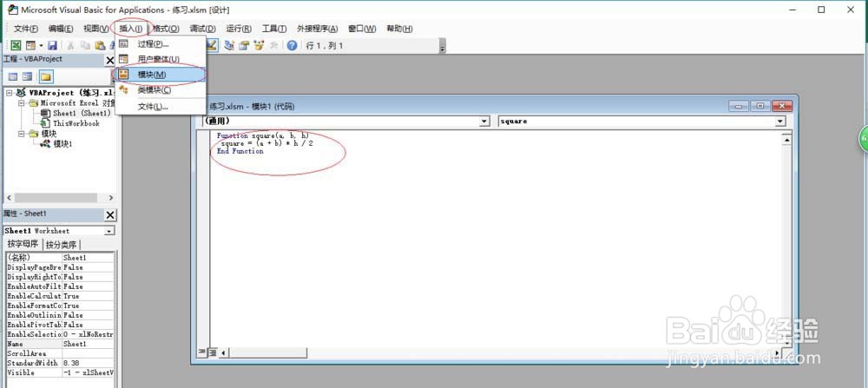
Task: Click the View Code icon in project pane
Action: (x=13, y=77)
